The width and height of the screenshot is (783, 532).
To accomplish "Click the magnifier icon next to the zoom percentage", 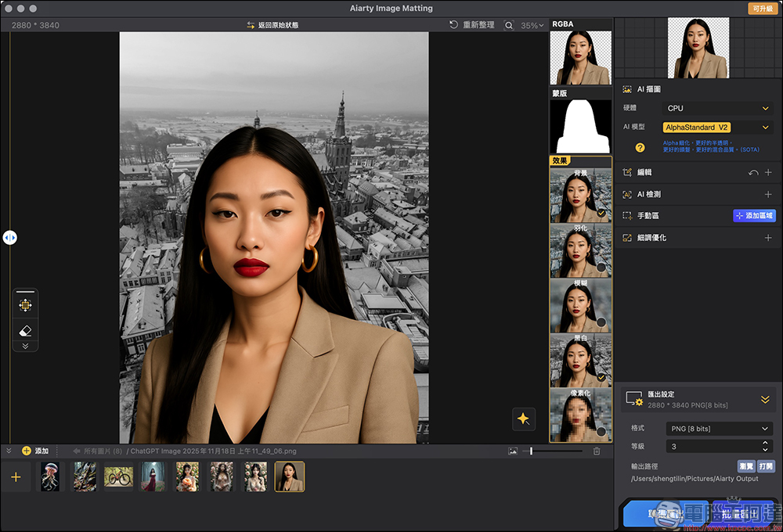I will [x=509, y=24].
